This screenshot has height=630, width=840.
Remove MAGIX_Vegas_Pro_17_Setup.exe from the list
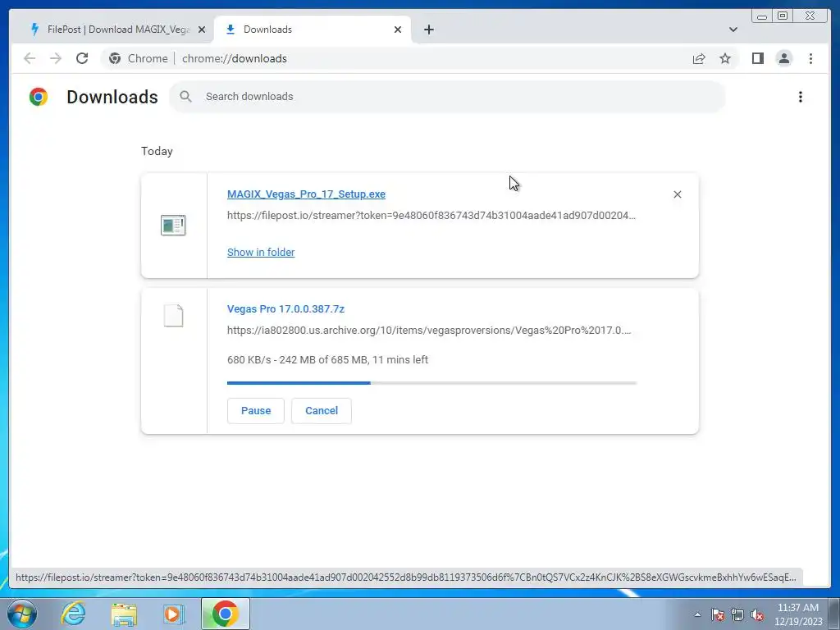click(x=677, y=194)
